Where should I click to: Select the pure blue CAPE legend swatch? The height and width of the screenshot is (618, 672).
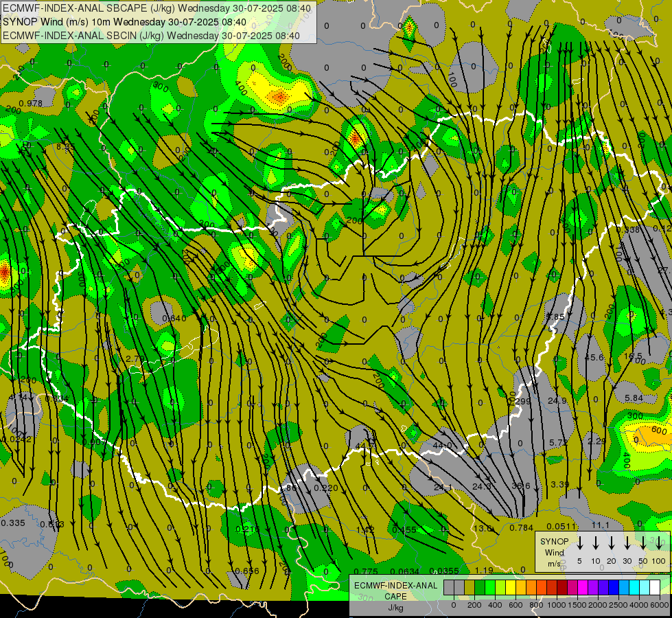pyautogui.click(x=614, y=587)
